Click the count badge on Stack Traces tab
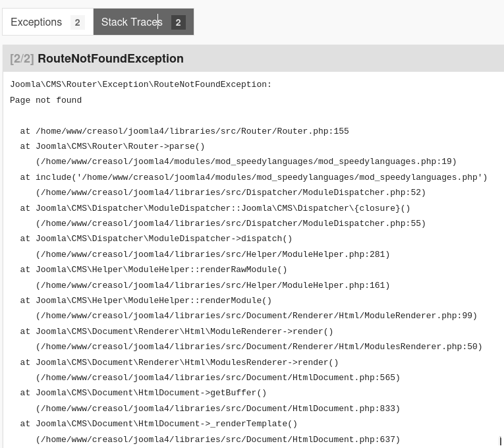The height and width of the screenshot is (448, 504). coord(178,22)
